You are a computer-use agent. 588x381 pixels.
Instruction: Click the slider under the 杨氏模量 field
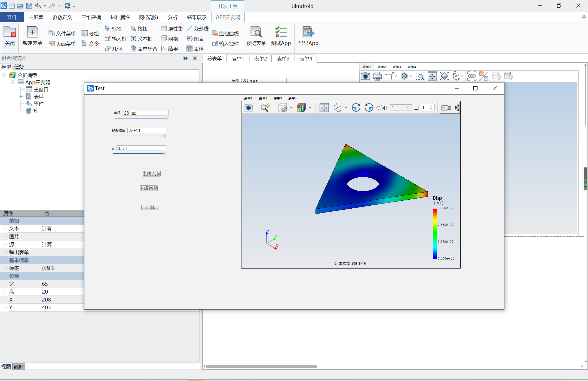(x=139, y=136)
